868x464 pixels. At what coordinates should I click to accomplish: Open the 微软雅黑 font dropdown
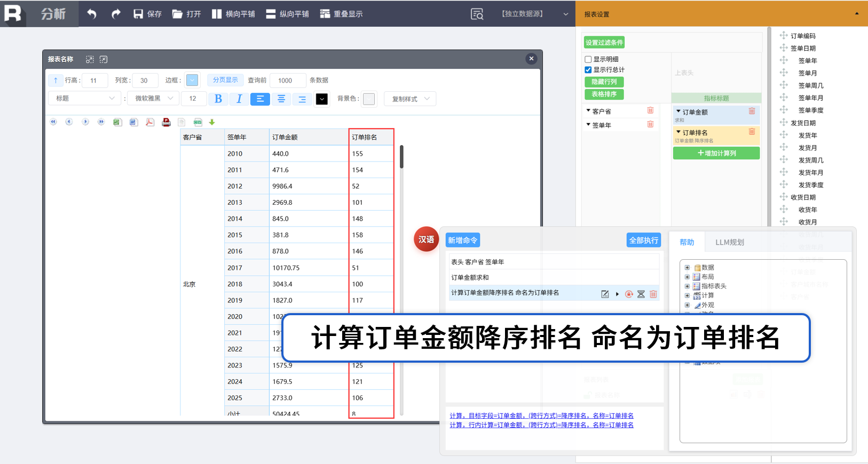click(153, 98)
